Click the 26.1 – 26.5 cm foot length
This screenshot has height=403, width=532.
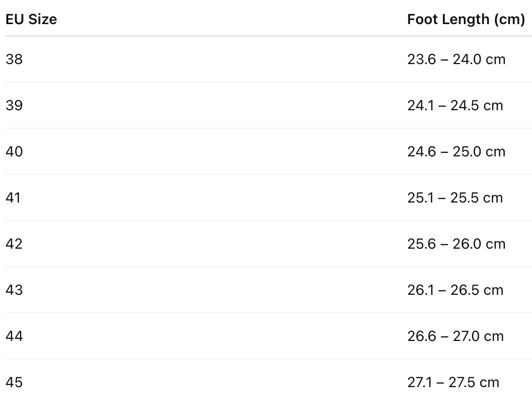pyautogui.click(x=455, y=290)
